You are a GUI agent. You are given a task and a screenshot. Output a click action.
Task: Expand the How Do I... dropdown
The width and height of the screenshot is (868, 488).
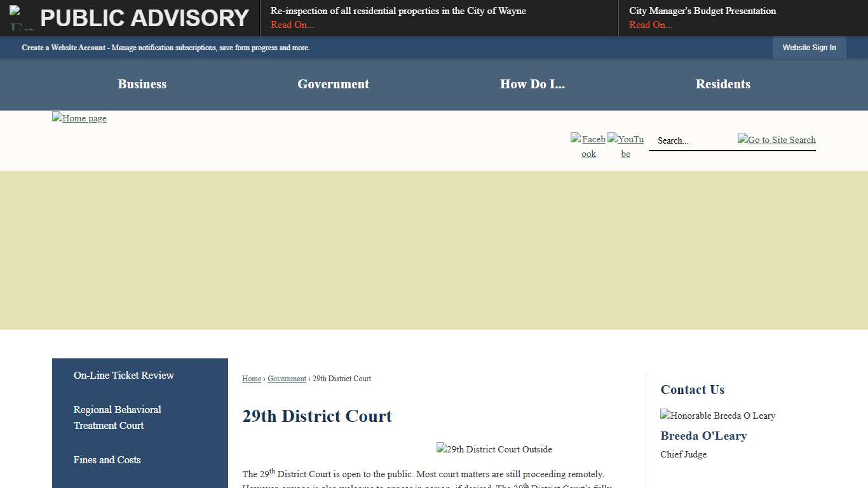pyautogui.click(x=532, y=84)
